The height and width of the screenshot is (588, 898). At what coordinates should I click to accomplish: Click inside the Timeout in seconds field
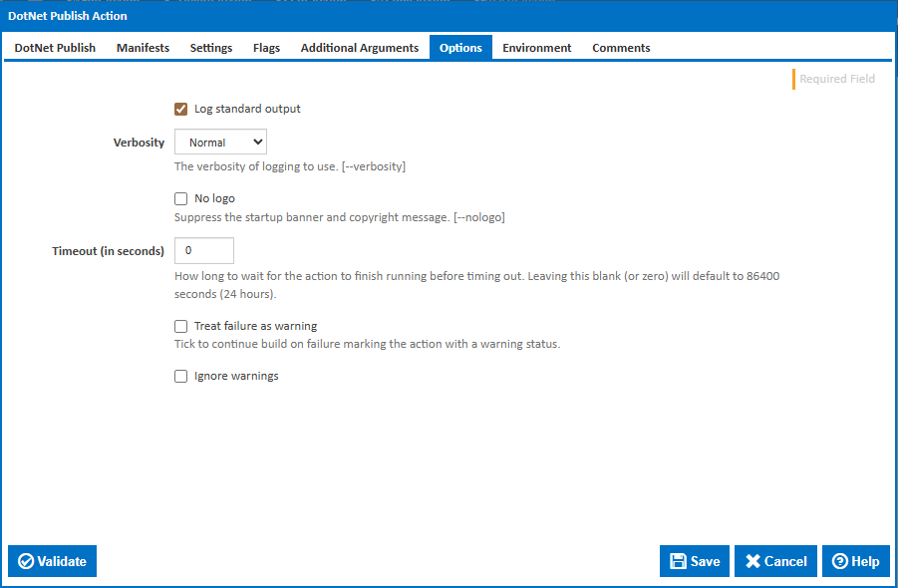[203, 250]
